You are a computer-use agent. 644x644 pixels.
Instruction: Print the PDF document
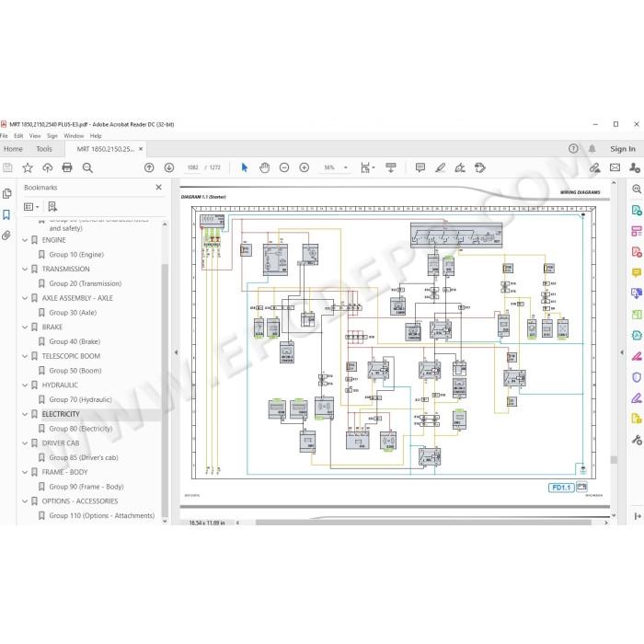[x=67, y=167]
